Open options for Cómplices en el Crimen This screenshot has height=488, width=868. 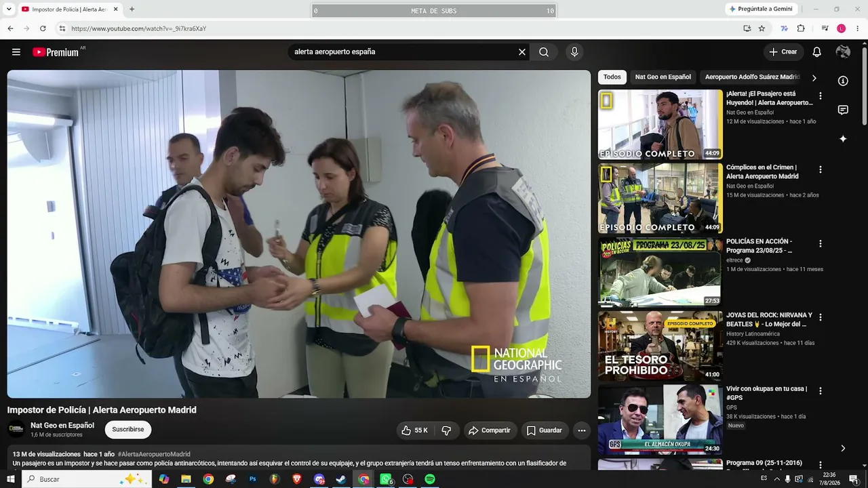tap(821, 170)
